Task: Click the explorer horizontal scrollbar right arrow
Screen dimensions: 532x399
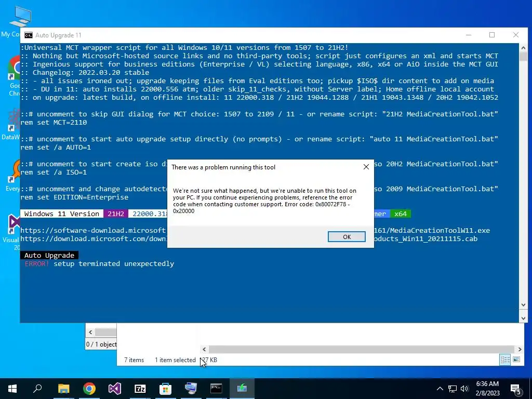Action: pos(520,349)
